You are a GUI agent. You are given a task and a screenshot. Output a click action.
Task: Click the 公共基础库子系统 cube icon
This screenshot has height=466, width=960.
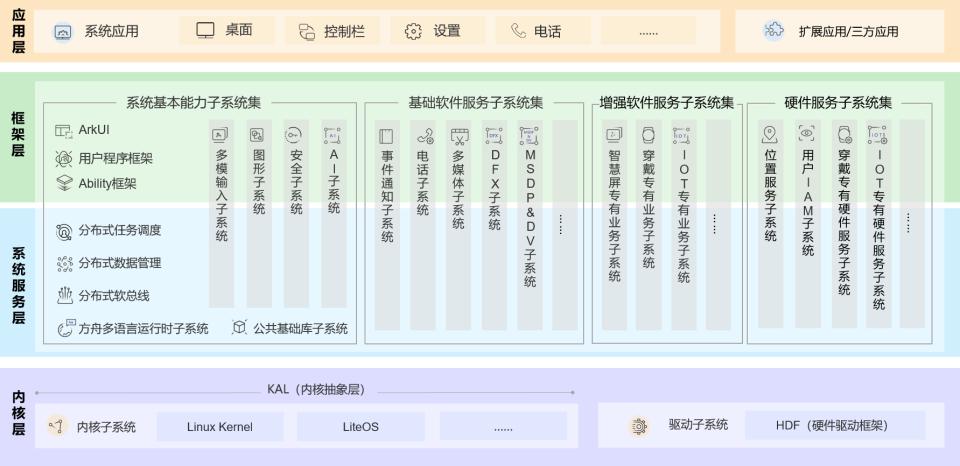pyautogui.click(x=239, y=327)
